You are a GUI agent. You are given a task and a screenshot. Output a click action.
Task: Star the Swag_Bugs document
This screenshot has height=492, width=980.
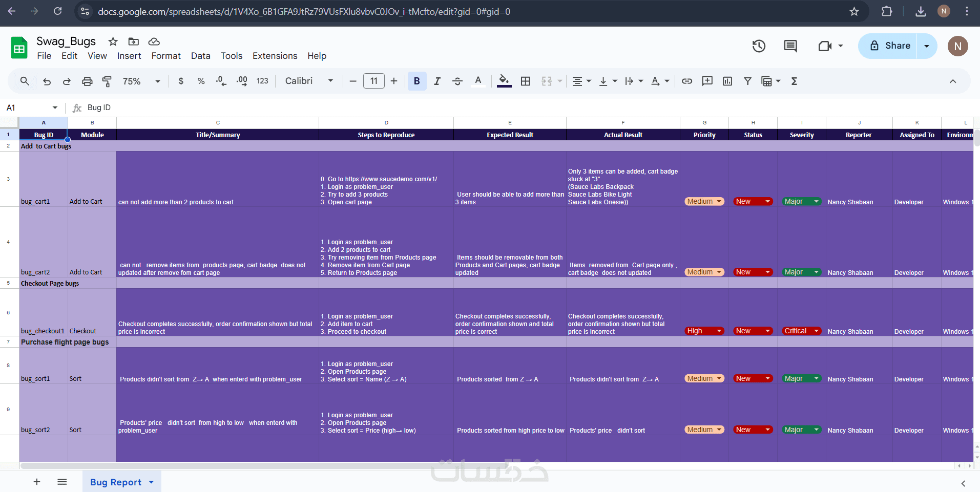113,41
